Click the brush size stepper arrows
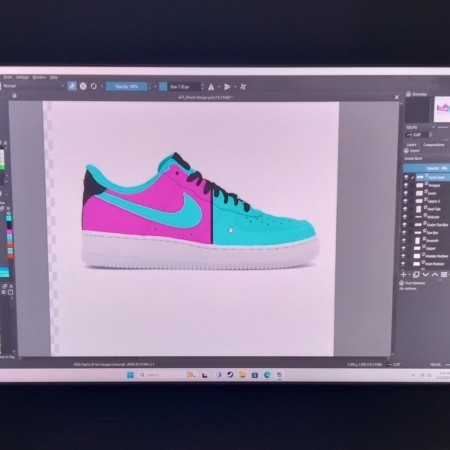This screenshot has height=450, width=450. 202,87
